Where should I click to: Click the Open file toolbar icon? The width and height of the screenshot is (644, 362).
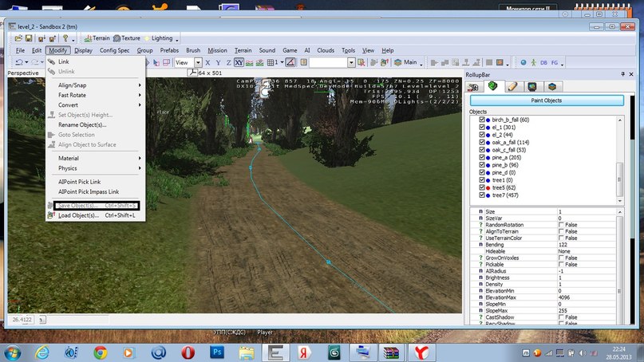click(18, 38)
